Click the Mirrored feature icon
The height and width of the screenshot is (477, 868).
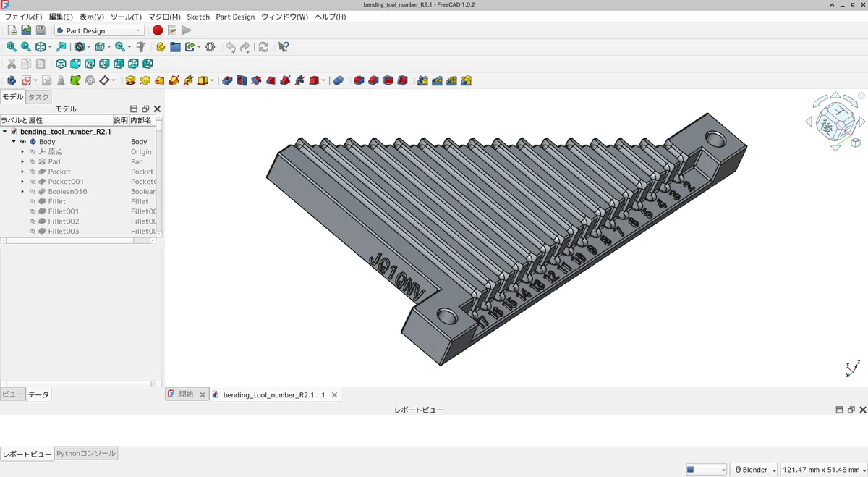(x=422, y=80)
